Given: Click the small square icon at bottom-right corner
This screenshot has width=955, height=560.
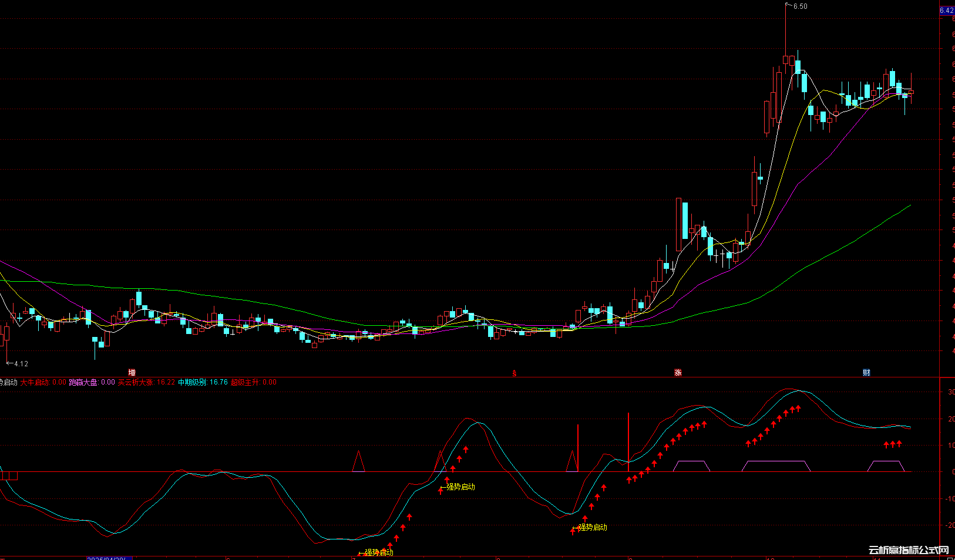Looking at the screenshot, I should [950, 558].
